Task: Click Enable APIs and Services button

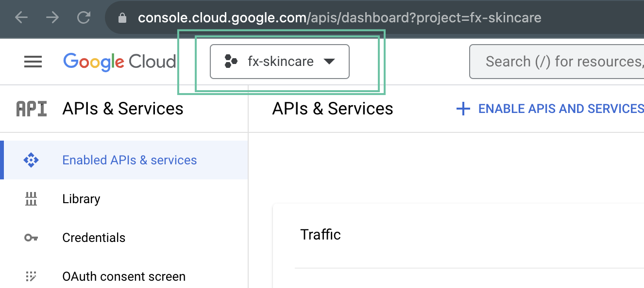Action: pyautogui.click(x=550, y=109)
